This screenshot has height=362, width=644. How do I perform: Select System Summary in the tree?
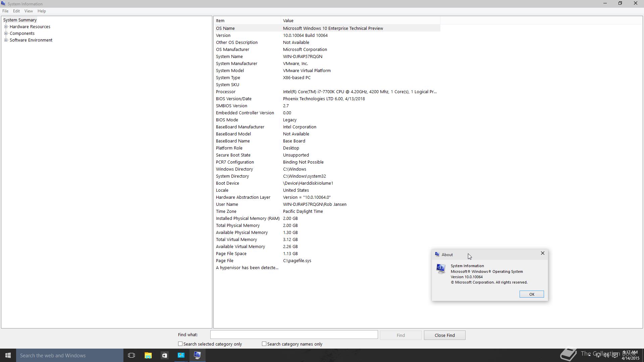tap(20, 20)
